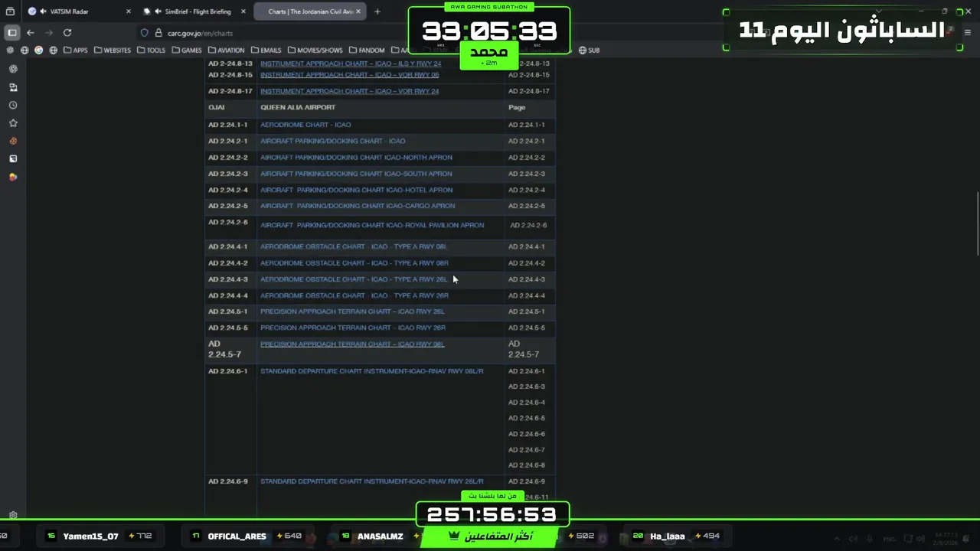Open the AVIATION bookmarks folder

pos(227,51)
